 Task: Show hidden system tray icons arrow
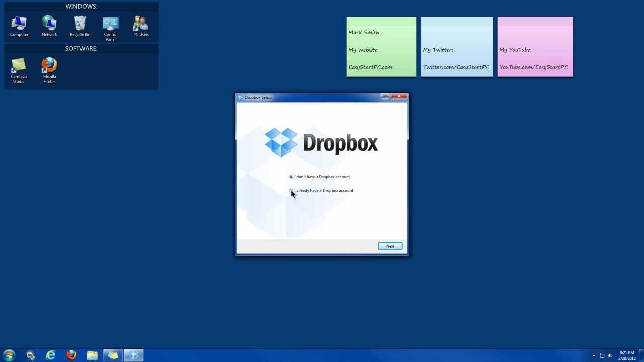point(594,356)
